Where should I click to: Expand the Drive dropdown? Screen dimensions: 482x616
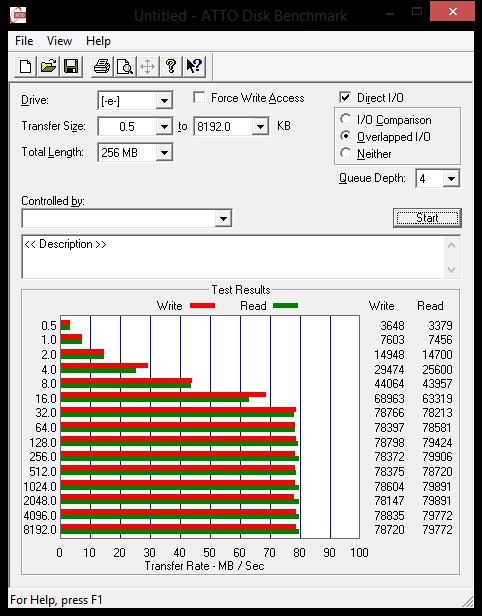pos(164,101)
